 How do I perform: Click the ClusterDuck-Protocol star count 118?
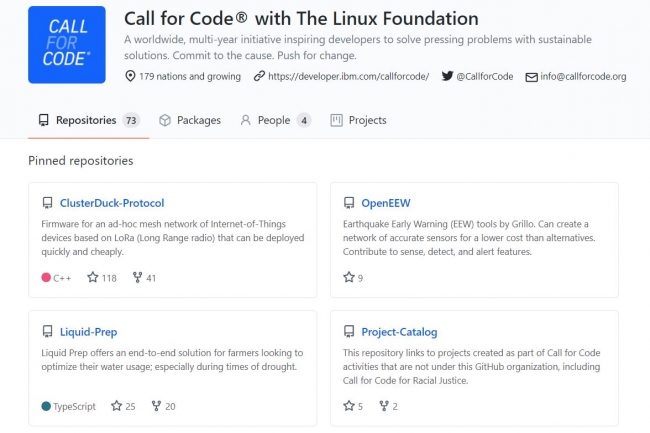pos(109,278)
